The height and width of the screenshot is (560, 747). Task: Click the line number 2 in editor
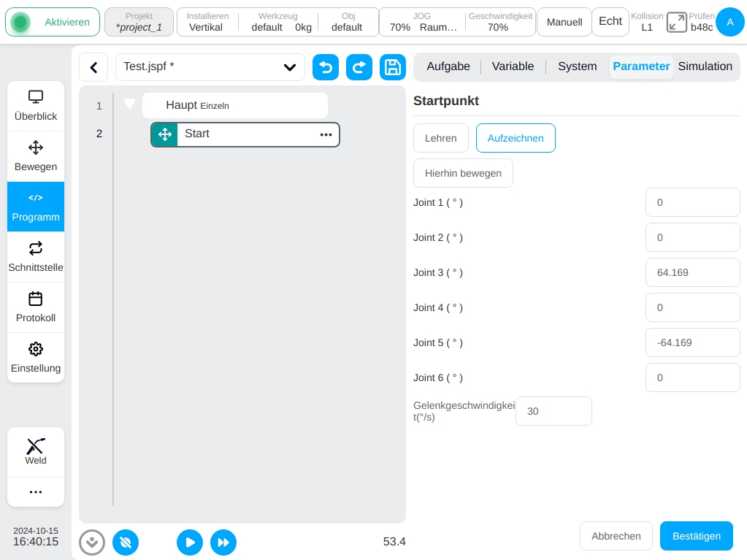click(x=99, y=134)
